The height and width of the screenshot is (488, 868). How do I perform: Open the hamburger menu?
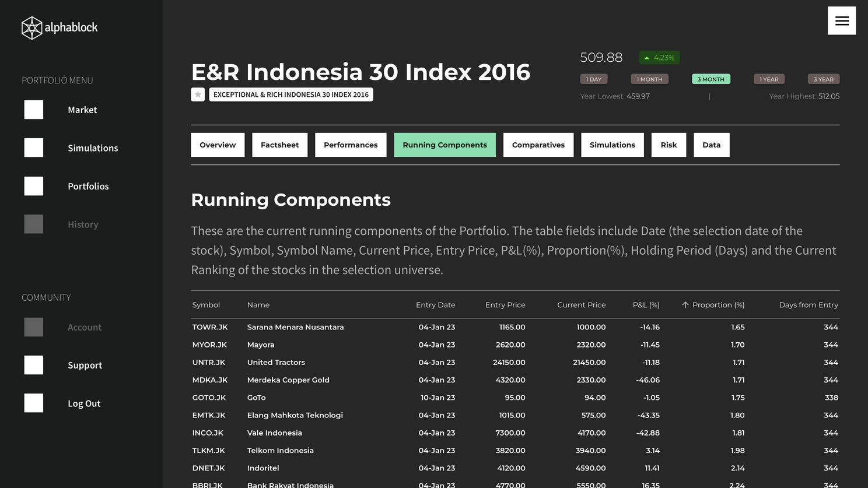(841, 21)
